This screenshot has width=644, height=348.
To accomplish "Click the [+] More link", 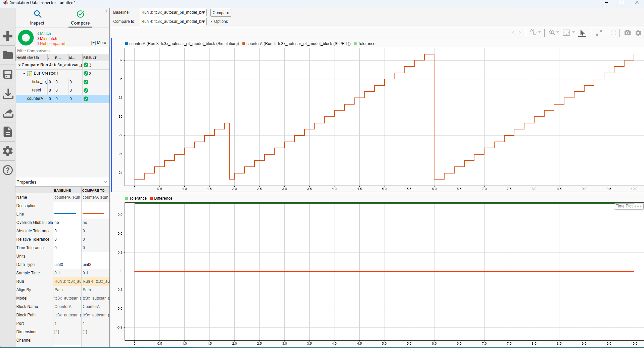I will coord(98,43).
